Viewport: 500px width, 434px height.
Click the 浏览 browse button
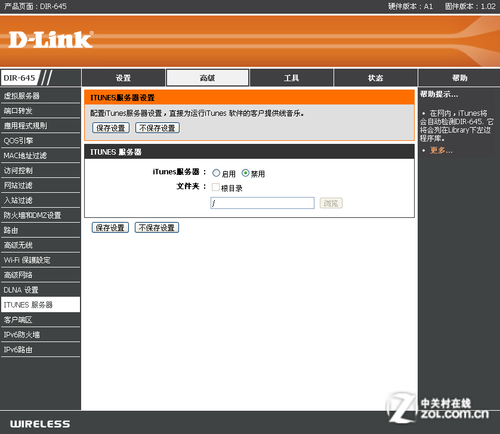(331, 203)
